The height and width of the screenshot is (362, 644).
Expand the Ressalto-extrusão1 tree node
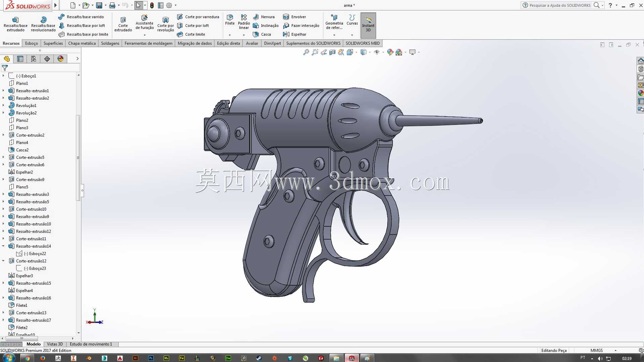click(3, 90)
